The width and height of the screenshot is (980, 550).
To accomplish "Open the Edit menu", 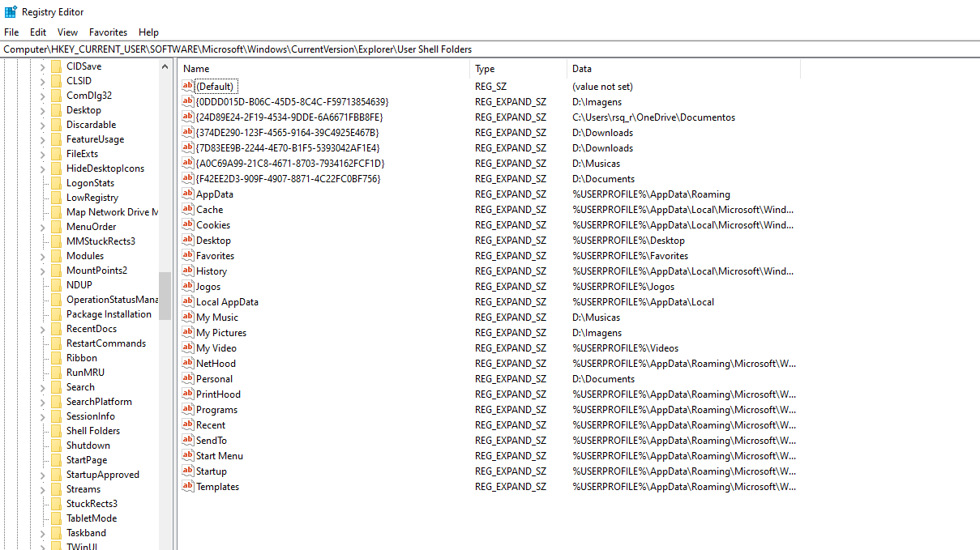I will (38, 32).
